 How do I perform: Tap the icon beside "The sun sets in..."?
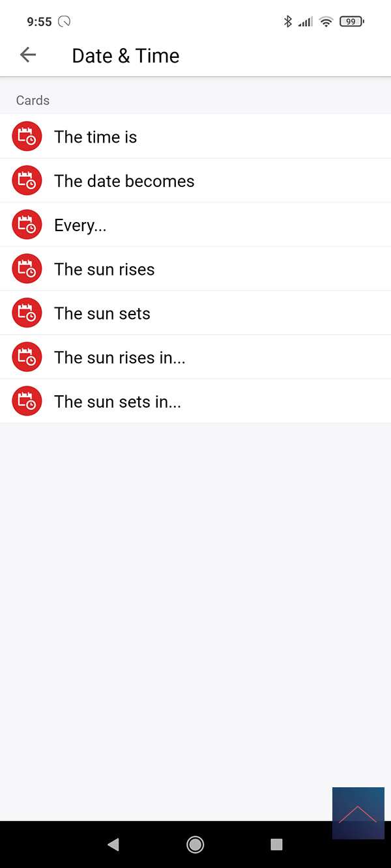[27, 402]
